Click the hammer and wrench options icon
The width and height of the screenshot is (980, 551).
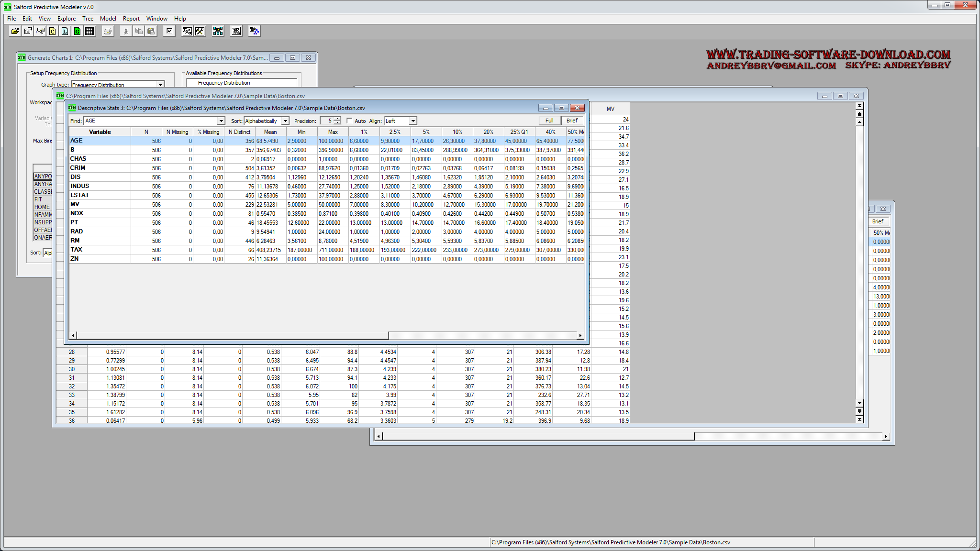pos(200,31)
